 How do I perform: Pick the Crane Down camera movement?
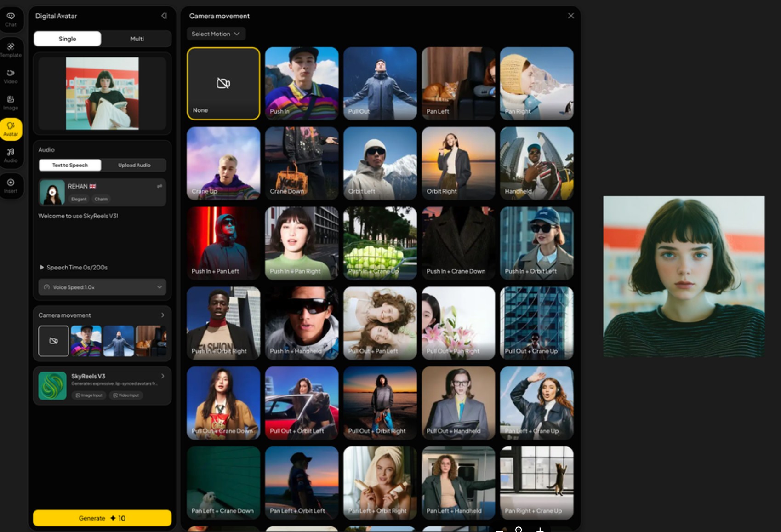pos(302,163)
